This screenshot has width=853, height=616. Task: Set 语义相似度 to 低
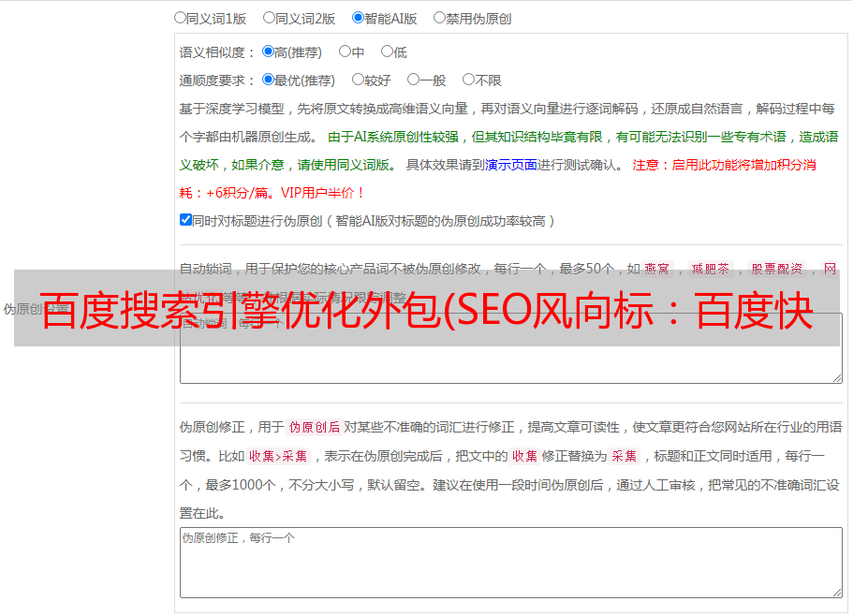387,51
